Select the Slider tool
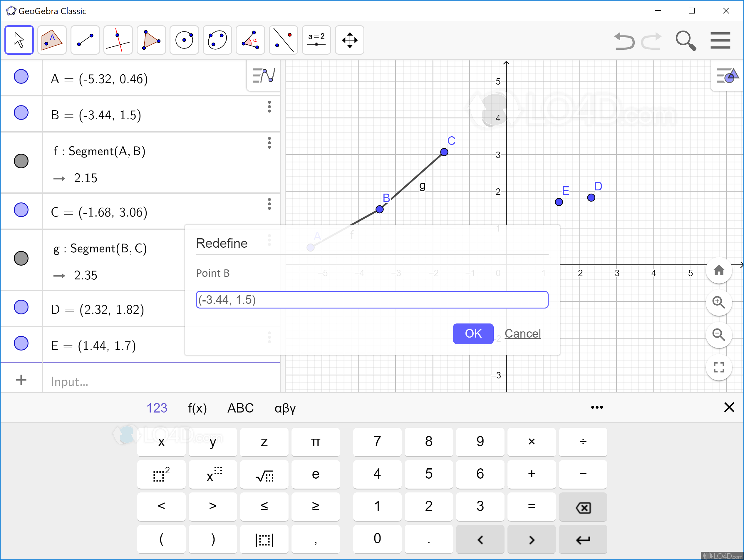 (316, 40)
